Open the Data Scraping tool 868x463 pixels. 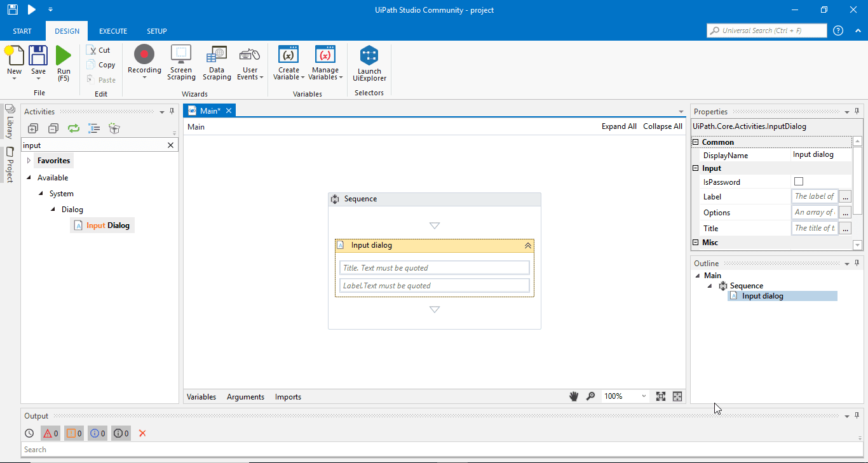217,62
